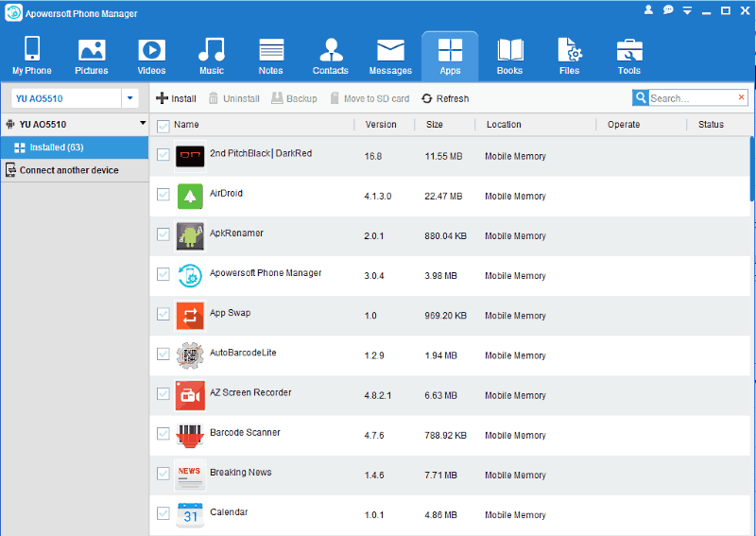Open the Books section
Image resolution: width=756 pixels, height=536 pixels.
coord(509,56)
